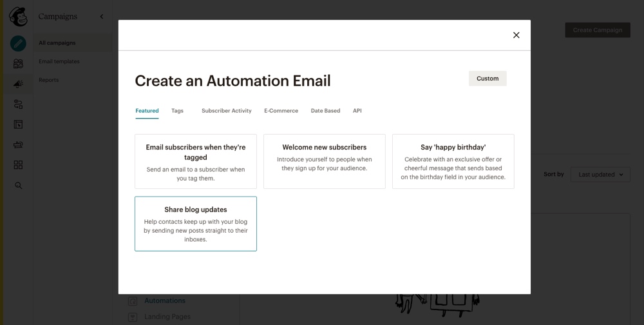The height and width of the screenshot is (325, 644).
Task: Click the Mailchimp Freddie logo
Action: 18,17
